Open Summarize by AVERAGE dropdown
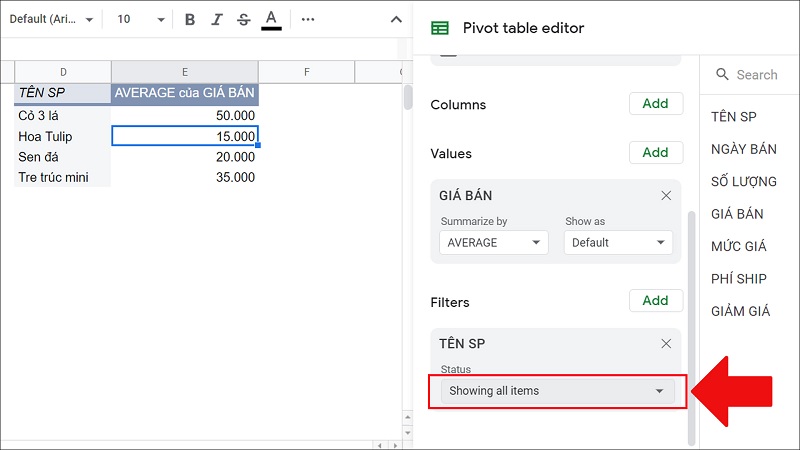Image resolution: width=800 pixels, height=450 pixels. point(493,242)
